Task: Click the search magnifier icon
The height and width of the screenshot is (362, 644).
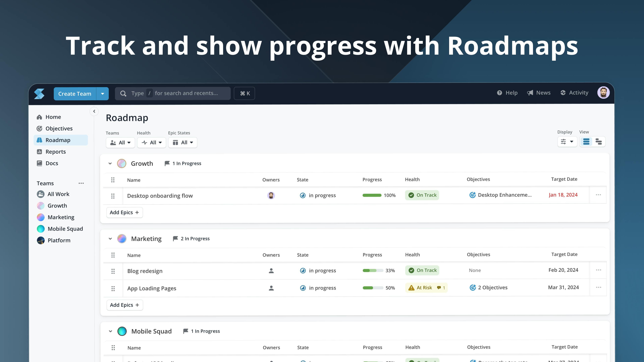Action: point(123,94)
